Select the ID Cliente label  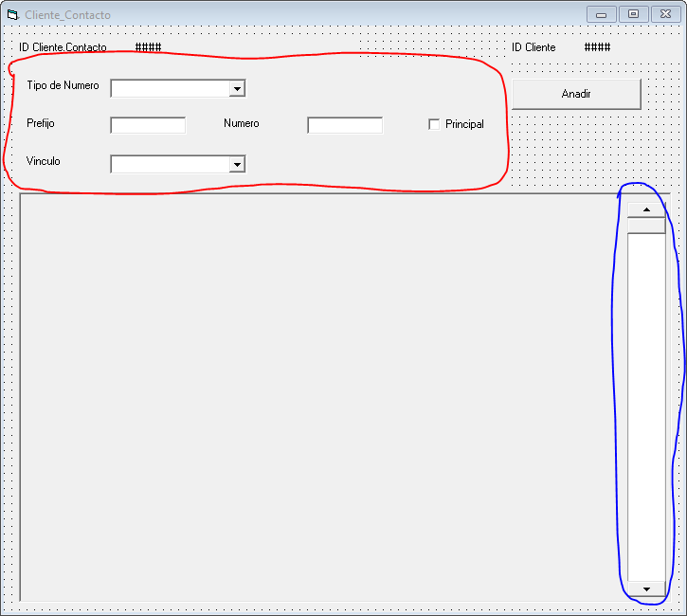coord(533,47)
